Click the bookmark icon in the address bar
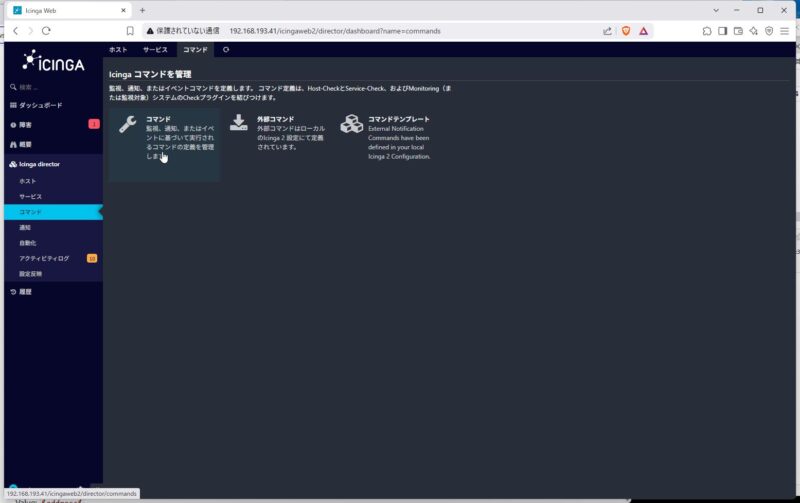 pyautogui.click(x=130, y=31)
